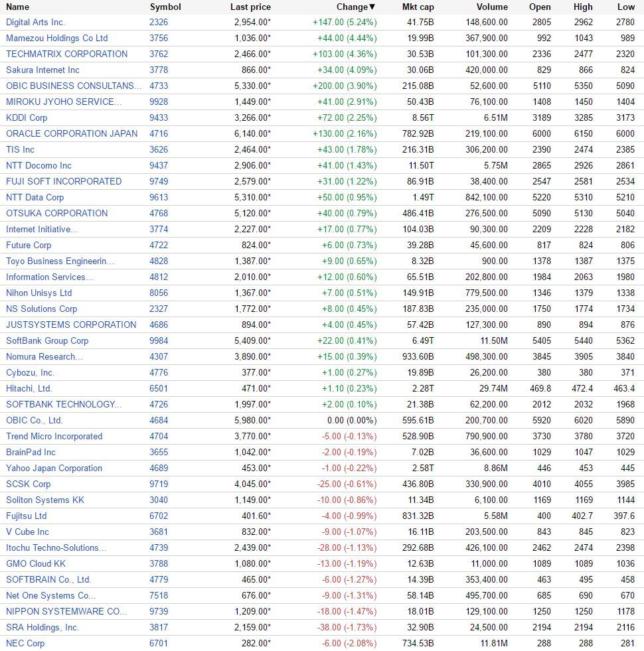The width and height of the screenshot is (644, 651).
Task: Open Fujitsu Ltd link
Action: coord(26,516)
